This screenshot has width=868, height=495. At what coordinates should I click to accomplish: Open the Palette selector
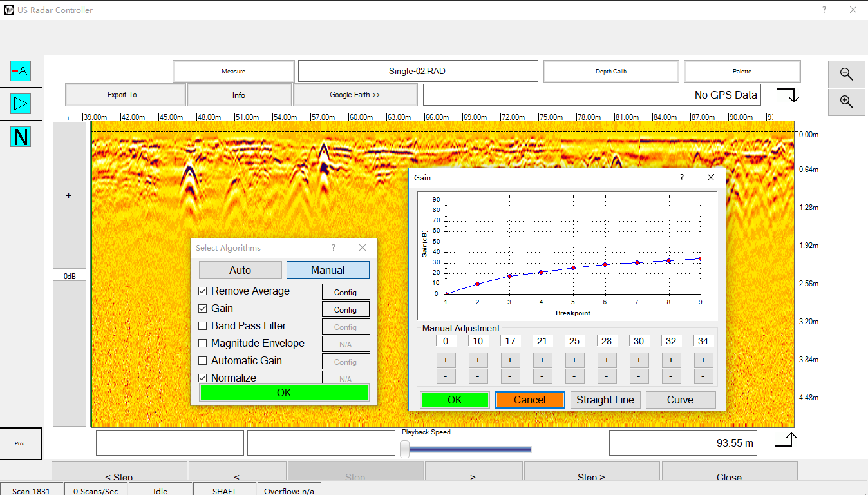pos(742,72)
